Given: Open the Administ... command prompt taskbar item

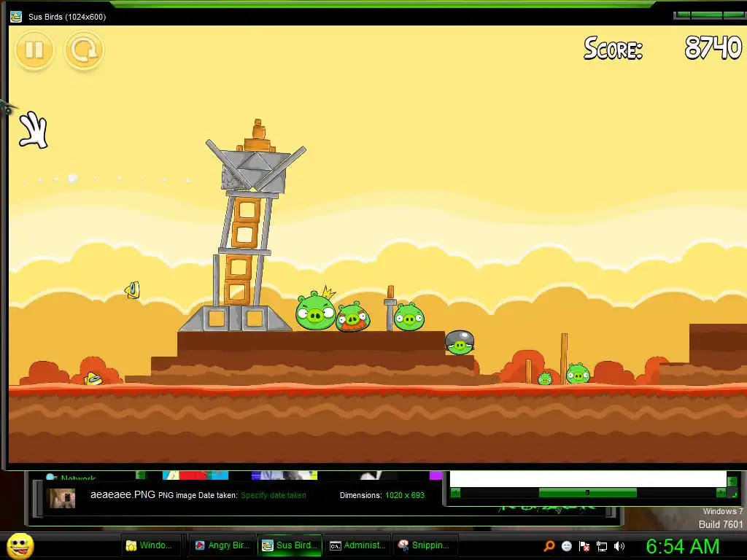Looking at the screenshot, I should (x=357, y=545).
